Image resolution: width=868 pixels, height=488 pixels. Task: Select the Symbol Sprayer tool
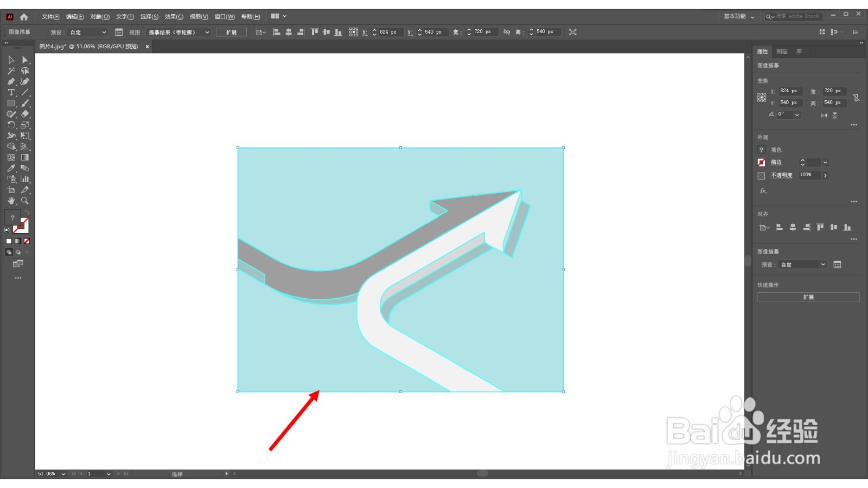[11, 179]
